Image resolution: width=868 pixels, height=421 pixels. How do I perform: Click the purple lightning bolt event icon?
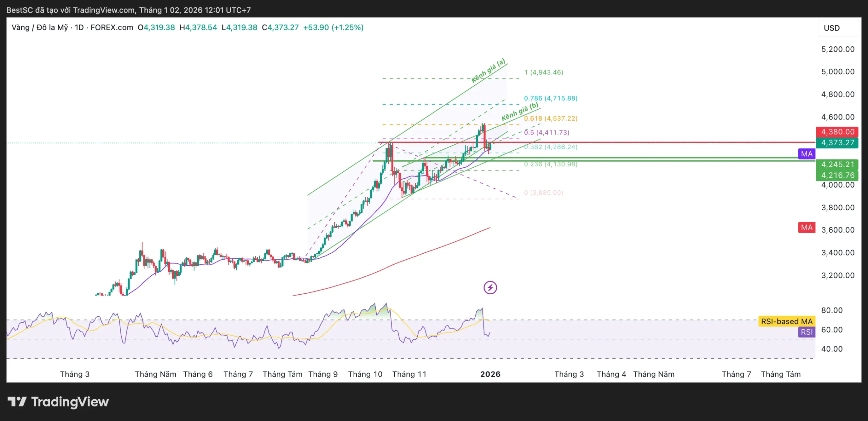(490, 288)
